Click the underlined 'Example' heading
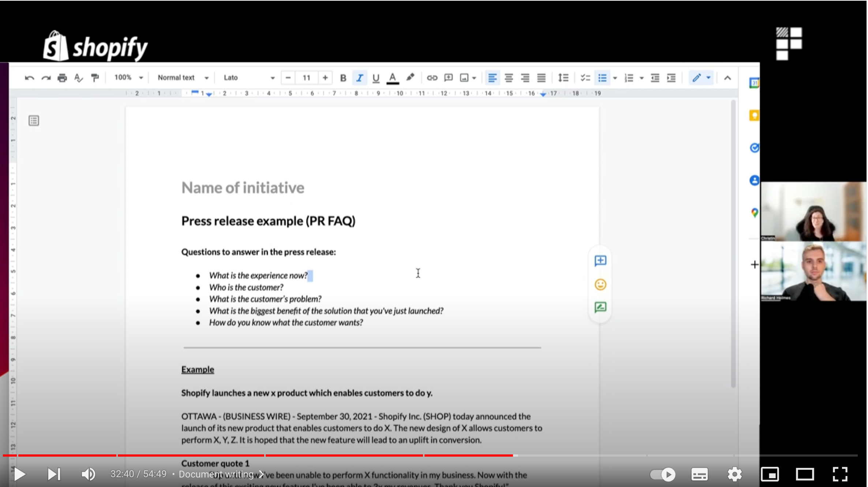This screenshot has height=487, width=868. click(198, 369)
